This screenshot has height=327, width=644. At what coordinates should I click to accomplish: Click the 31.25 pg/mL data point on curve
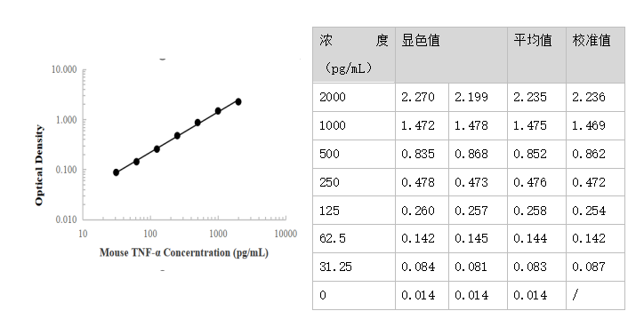pos(117,172)
